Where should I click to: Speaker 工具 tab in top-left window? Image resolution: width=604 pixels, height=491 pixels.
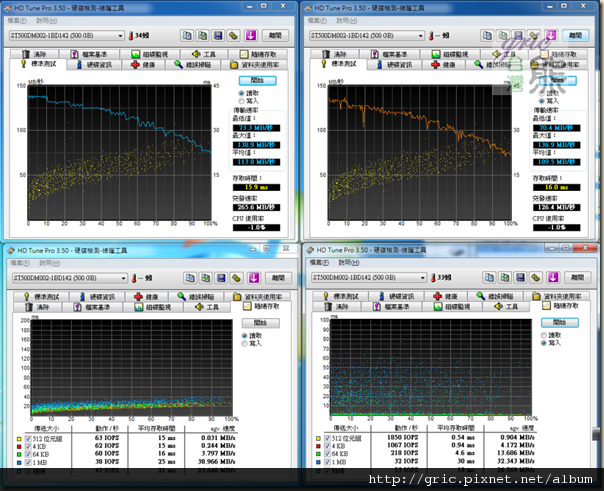click(x=205, y=54)
